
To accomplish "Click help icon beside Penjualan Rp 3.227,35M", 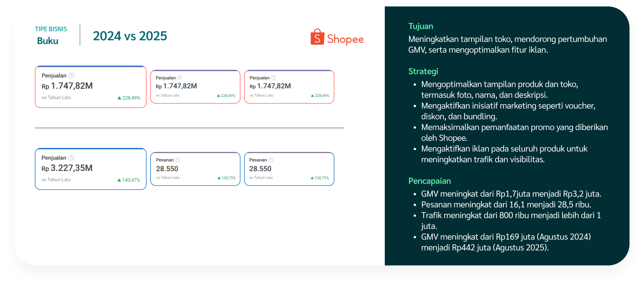I will [x=71, y=158].
